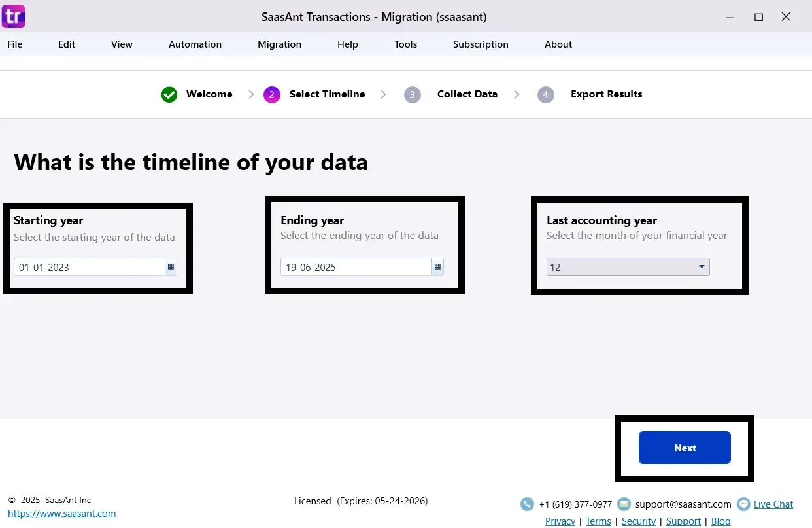Click the blue Next button
The image size is (812, 528).
click(x=685, y=448)
